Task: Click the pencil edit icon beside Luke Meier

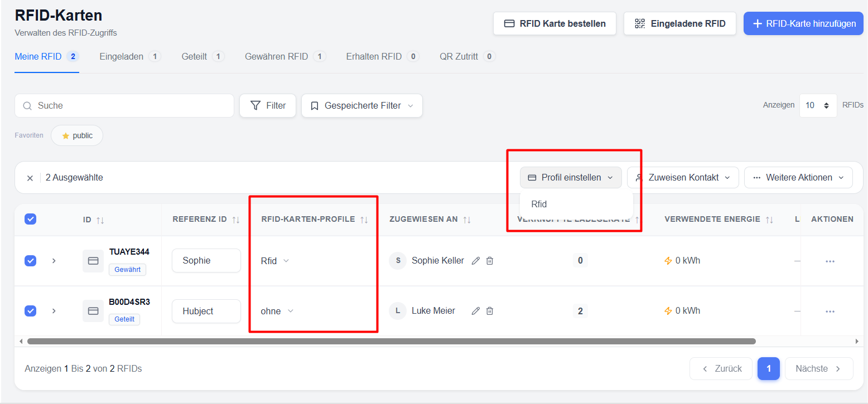Action: (476, 311)
